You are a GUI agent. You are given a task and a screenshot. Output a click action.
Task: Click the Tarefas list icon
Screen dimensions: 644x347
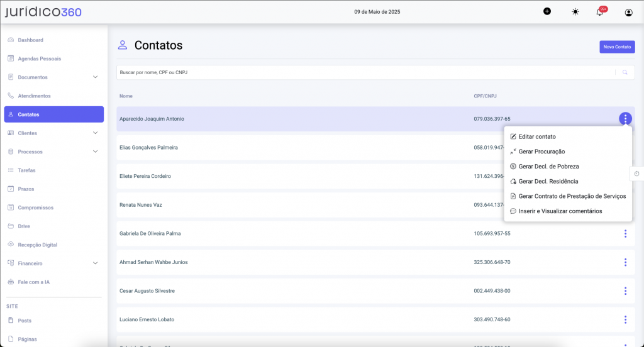click(x=11, y=170)
